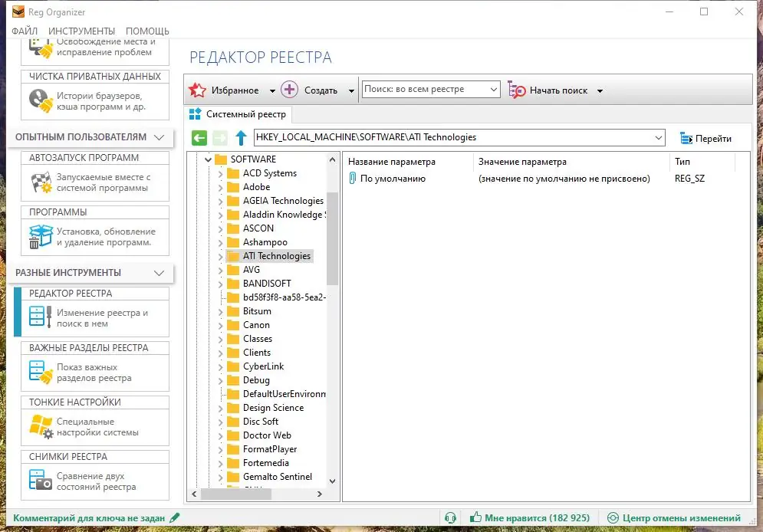The height and width of the screenshot is (532, 763).
Task: Open the Start search options arrow
Action: coord(600,91)
